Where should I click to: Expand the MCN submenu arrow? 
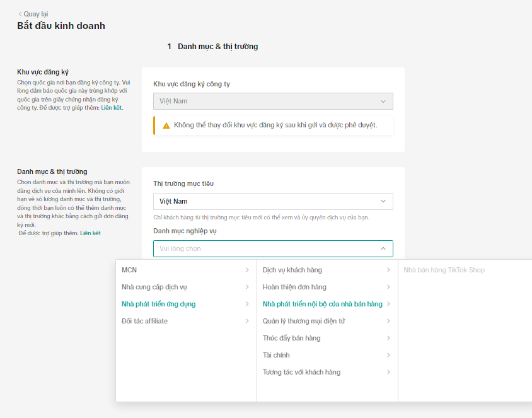coord(247,269)
